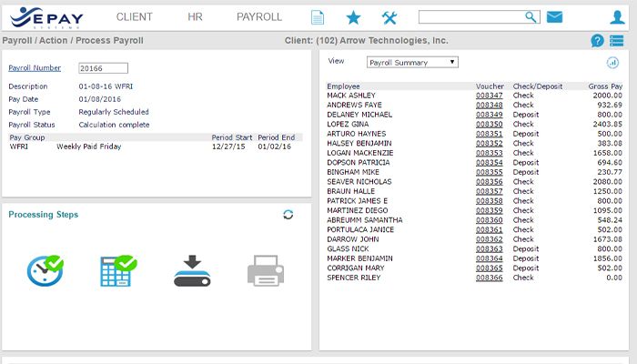The height and width of the screenshot is (364, 637).
Task: Open the mail envelope icon
Action: coord(554,17)
